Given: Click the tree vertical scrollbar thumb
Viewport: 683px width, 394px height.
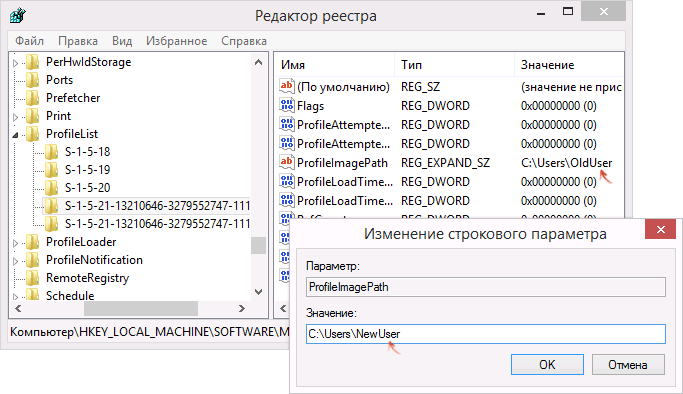Looking at the screenshot, I should tap(258, 245).
